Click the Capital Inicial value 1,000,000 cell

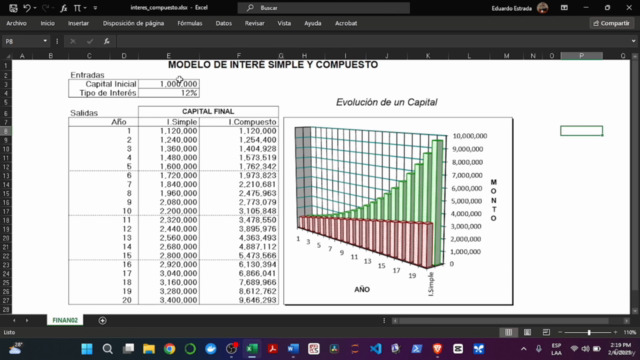click(x=169, y=84)
